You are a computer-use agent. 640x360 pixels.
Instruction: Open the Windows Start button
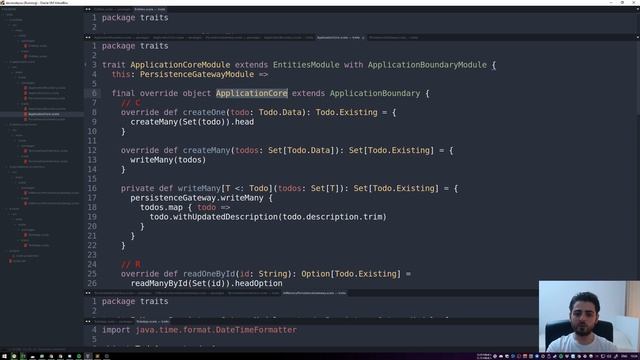(x=3, y=356)
